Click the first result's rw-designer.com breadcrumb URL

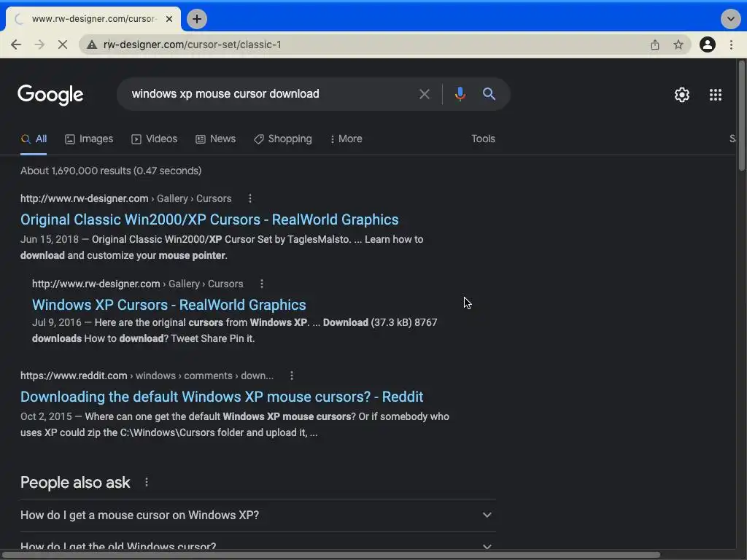click(85, 198)
